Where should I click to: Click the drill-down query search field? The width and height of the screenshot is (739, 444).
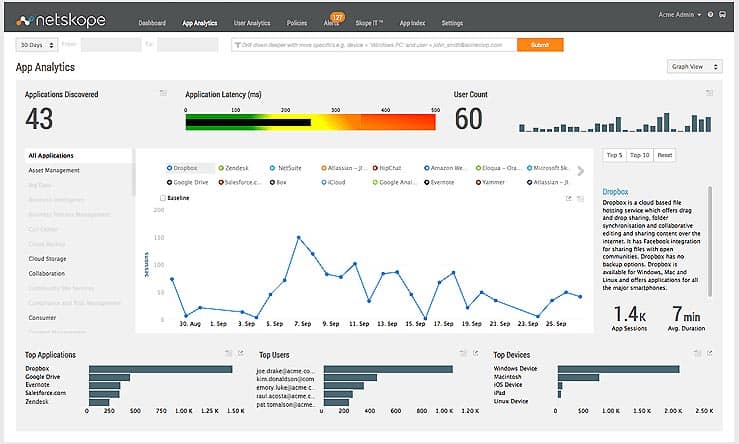coord(373,45)
